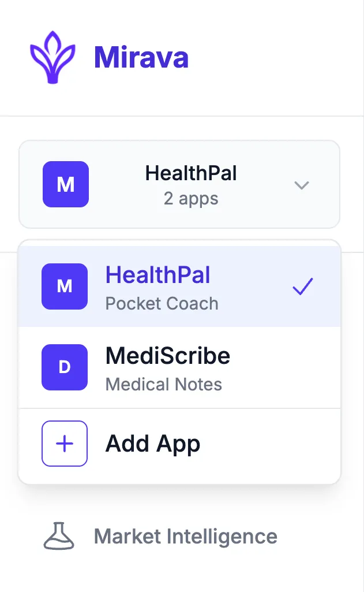Open Market Intelligence via the flask icon

point(58,536)
